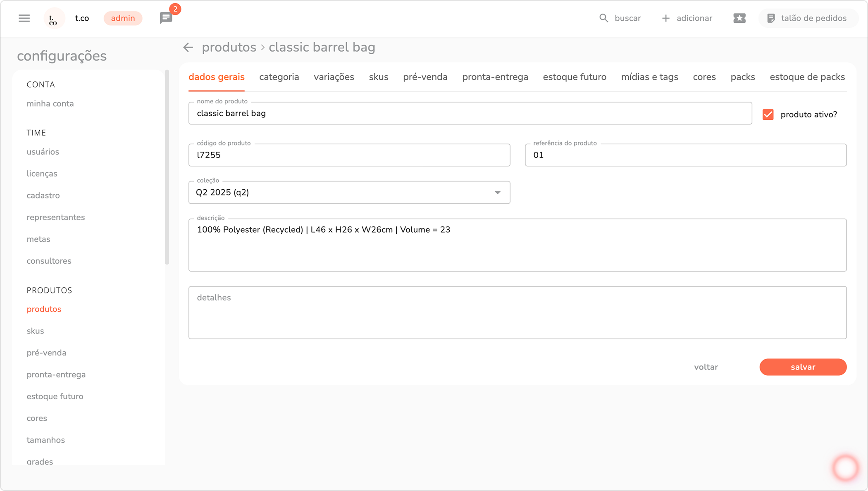The width and height of the screenshot is (868, 491).
Task: Click the talão de pedidos icon
Action: [771, 18]
